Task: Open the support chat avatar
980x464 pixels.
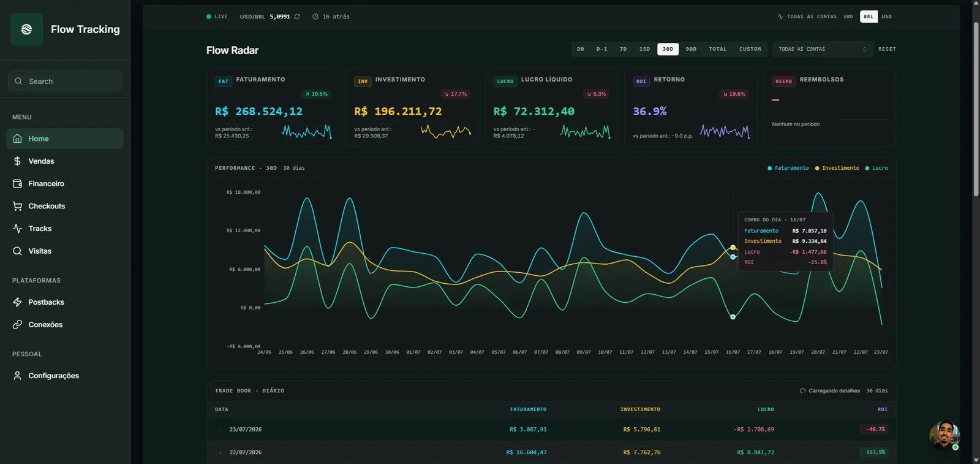Action: point(944,436)
